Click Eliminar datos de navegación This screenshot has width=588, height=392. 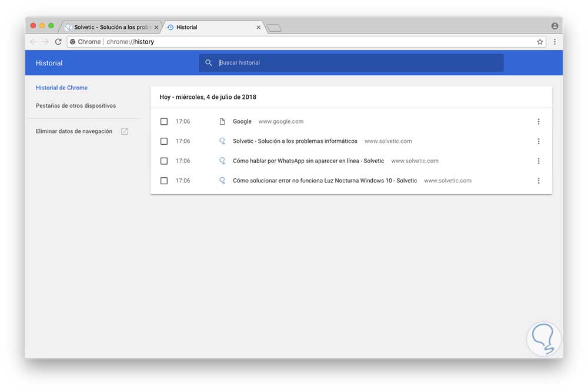tap(74, 131)
